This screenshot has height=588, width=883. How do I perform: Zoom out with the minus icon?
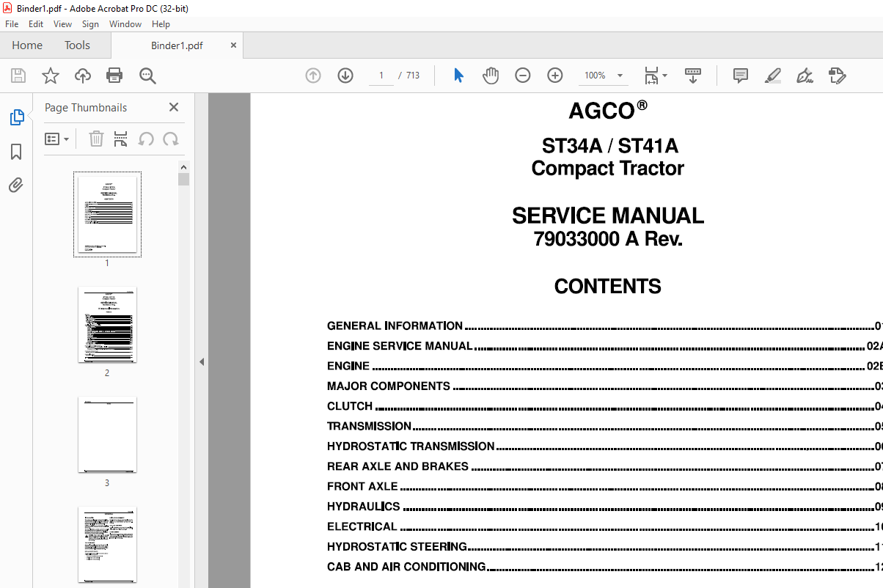[x=523, y=76]
